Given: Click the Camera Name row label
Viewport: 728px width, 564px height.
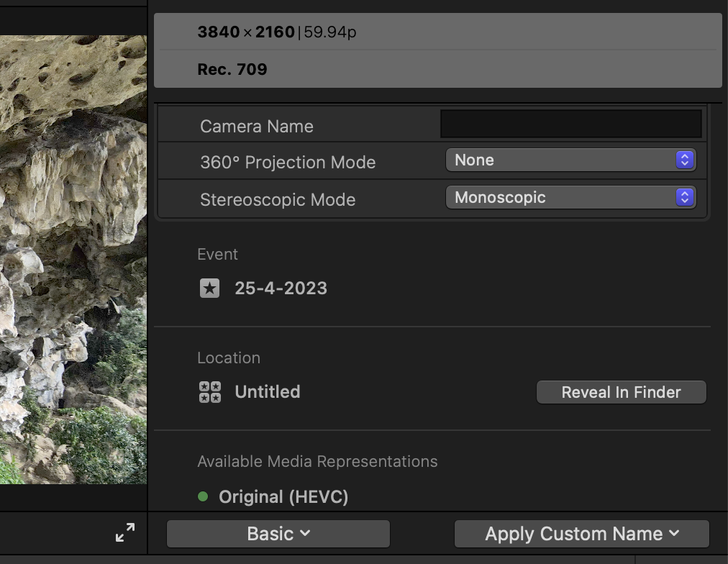Looking at the screenshot, I should (257, 127).
